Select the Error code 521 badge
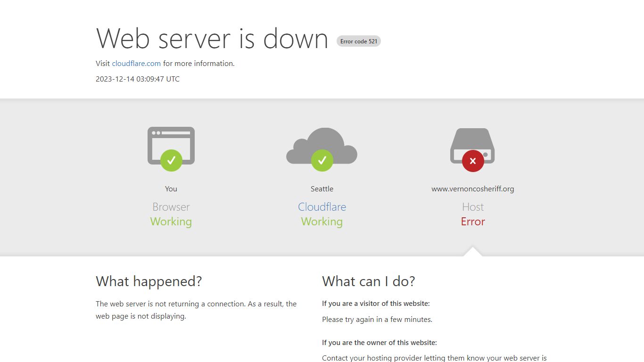644x362 pixels. click(359, 41)
